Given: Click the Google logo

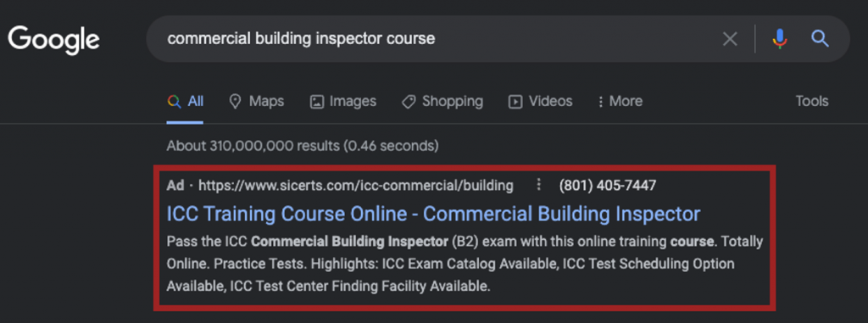Looking at the screenshot, I should pos(53,41).
